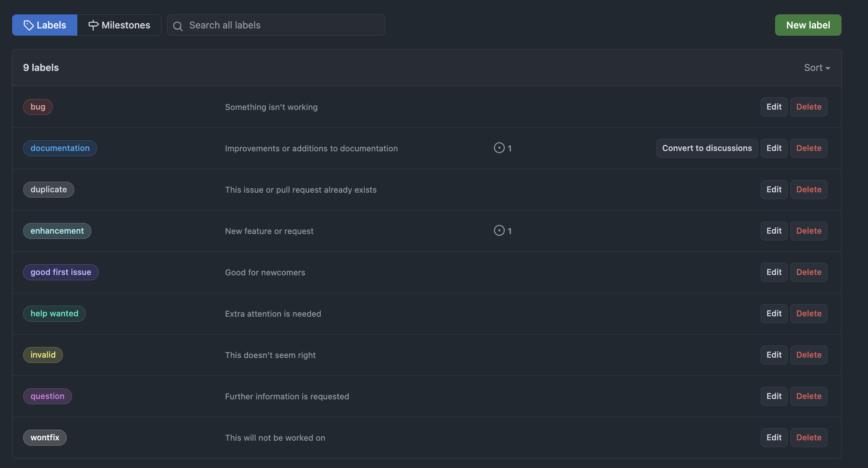Delete the wontfix label
The height and width of the screenshot is (468, 868).
[808, 438]
